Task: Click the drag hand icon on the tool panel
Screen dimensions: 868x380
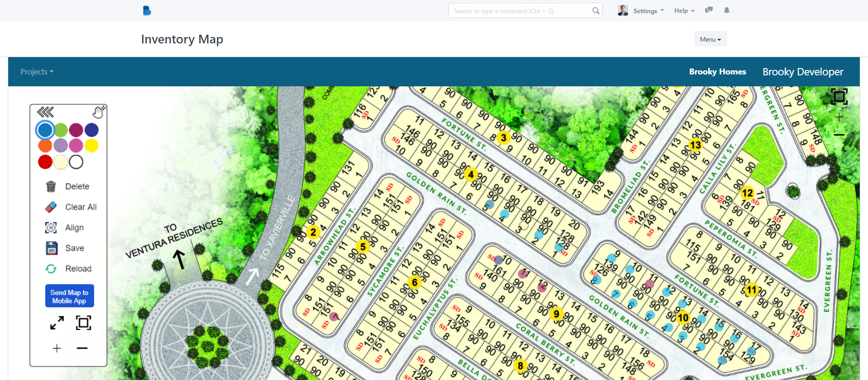Action: coord(99,112)
